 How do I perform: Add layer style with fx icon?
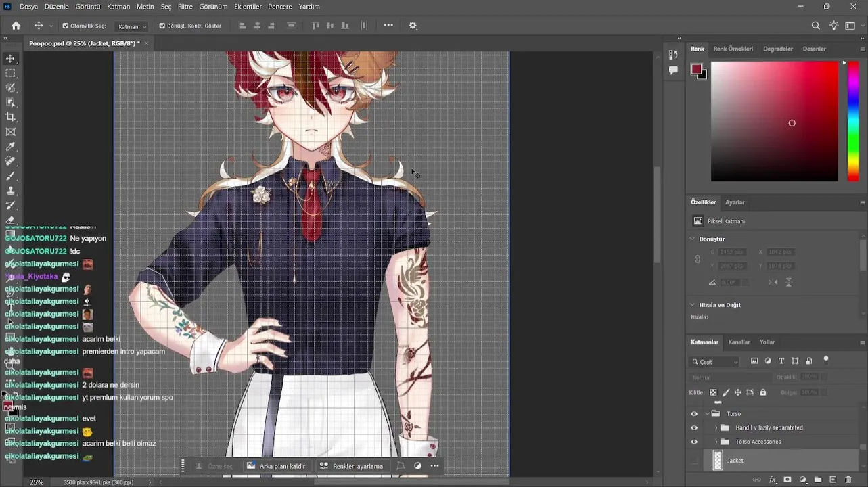772,480
